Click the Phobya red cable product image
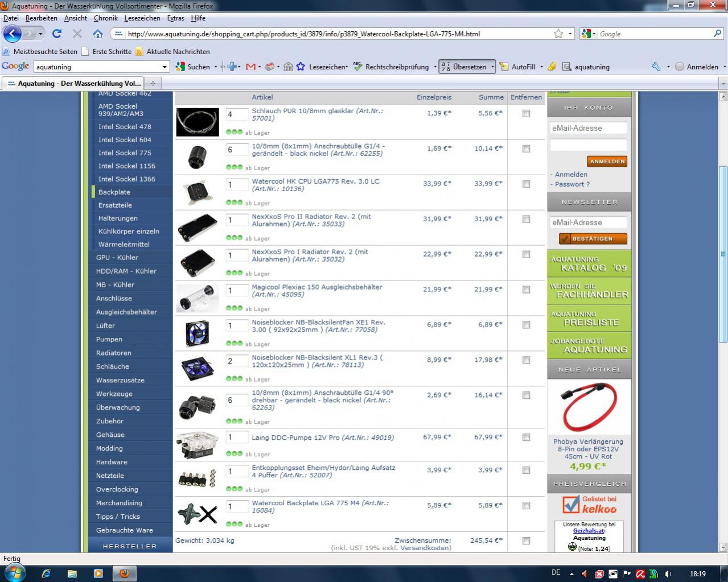The image size is (728, 582). click(589, 408)
